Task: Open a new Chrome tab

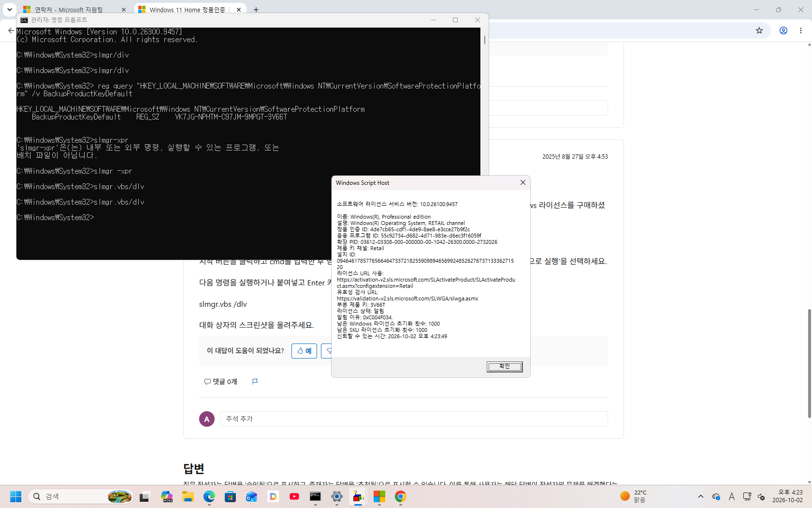Action: point(256,10)
